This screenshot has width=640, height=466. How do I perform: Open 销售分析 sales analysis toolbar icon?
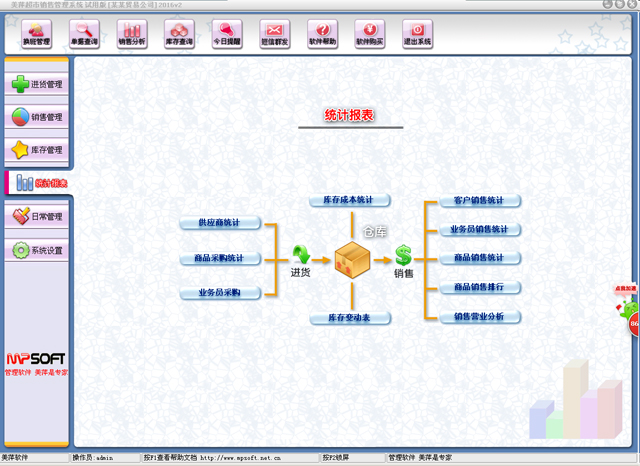[131, 35]
